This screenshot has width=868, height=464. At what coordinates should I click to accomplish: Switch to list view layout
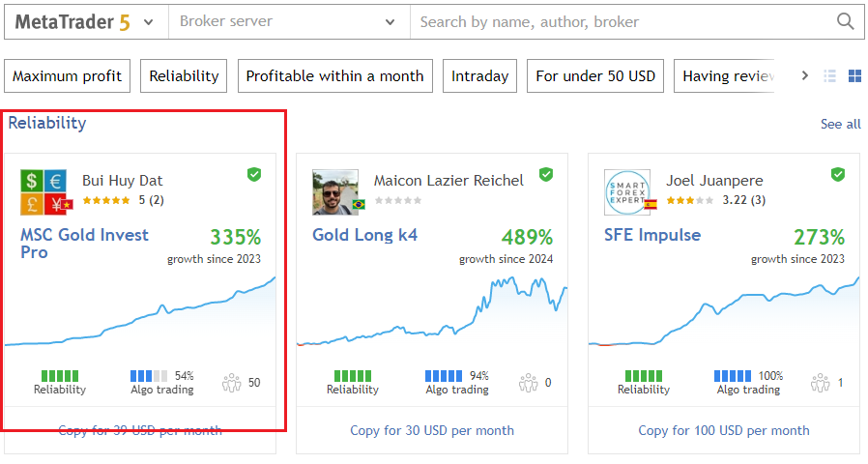click(829, 75)
